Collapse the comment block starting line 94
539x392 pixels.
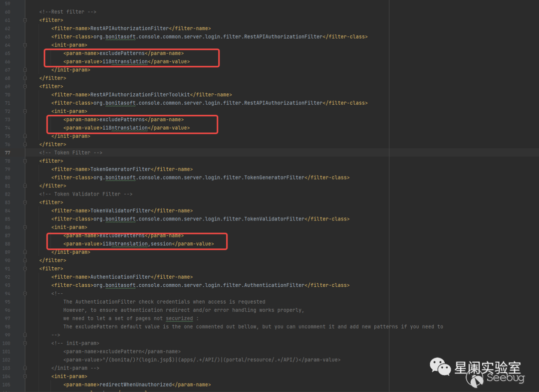(x=25, y=294)
